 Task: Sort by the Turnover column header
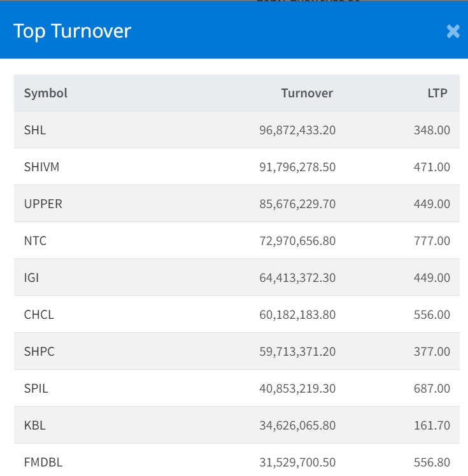pos(307,93)
